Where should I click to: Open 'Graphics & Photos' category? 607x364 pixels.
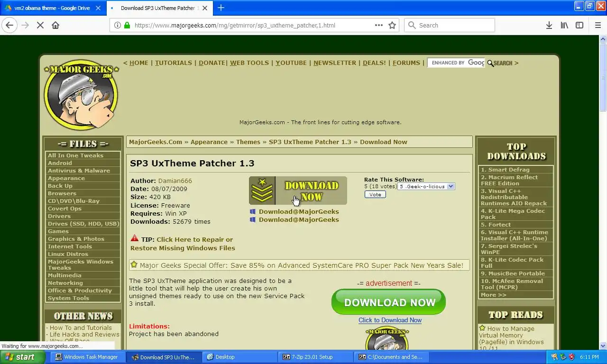[76, 239]
